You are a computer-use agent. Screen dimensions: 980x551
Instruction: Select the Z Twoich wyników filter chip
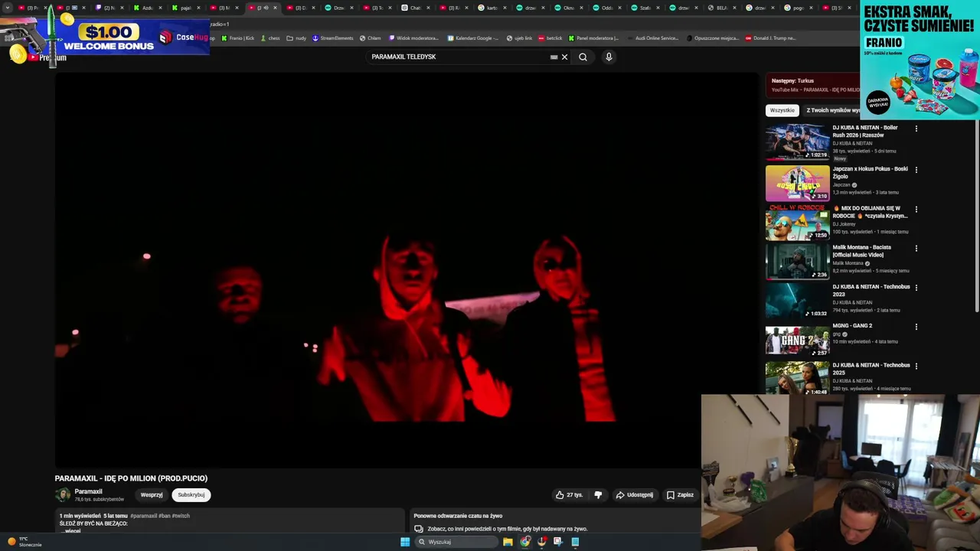point(832,110)
